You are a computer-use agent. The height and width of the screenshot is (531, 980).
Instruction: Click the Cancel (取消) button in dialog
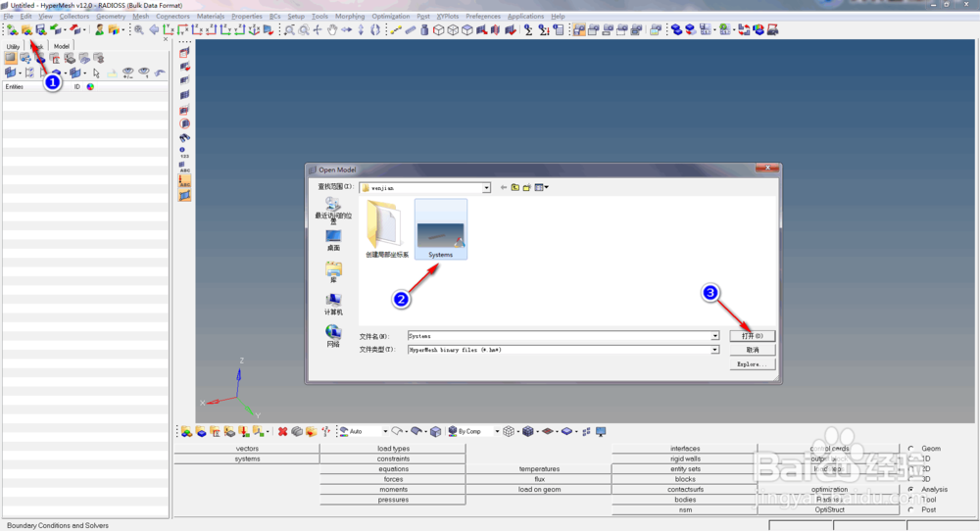pyautogui.click(x=752, y=350)
